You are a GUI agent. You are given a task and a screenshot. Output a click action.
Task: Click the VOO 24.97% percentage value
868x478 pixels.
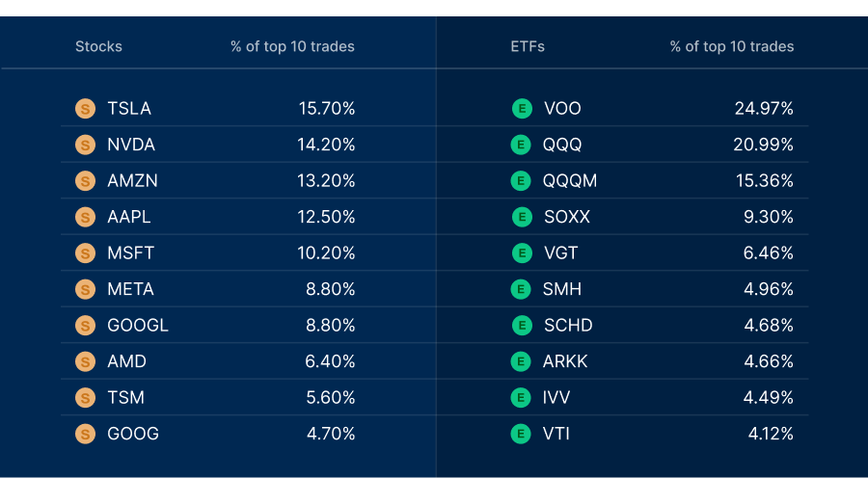tap(764, 109)
